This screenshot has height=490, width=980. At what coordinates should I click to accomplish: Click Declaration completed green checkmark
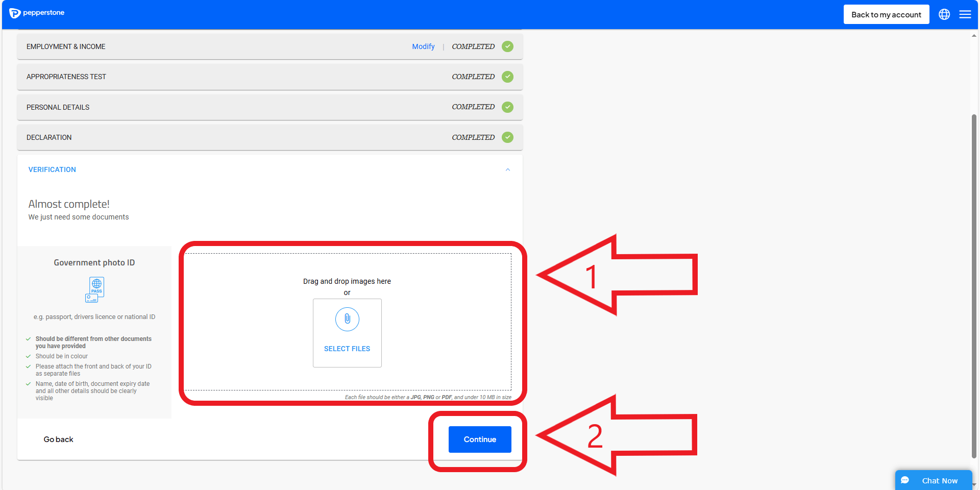507,137
